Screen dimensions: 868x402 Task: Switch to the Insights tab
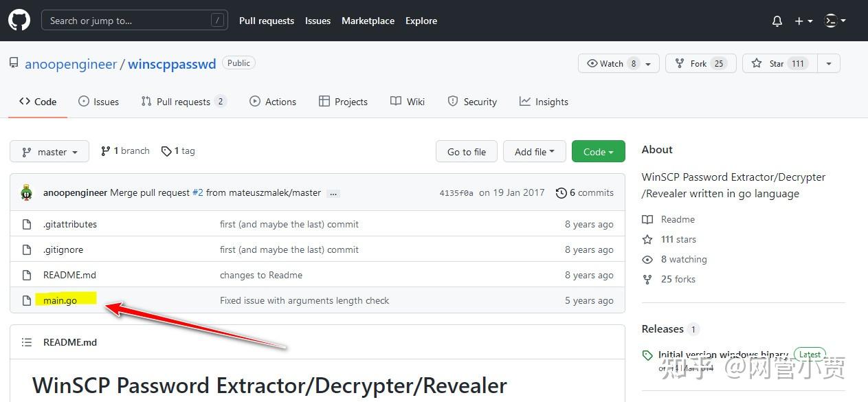click(544, 102)
